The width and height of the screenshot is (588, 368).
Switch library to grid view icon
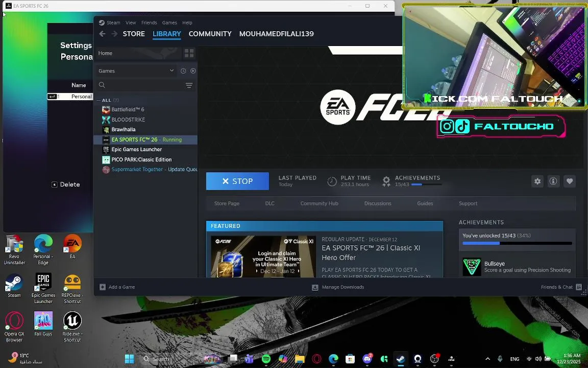pos(189,53)
